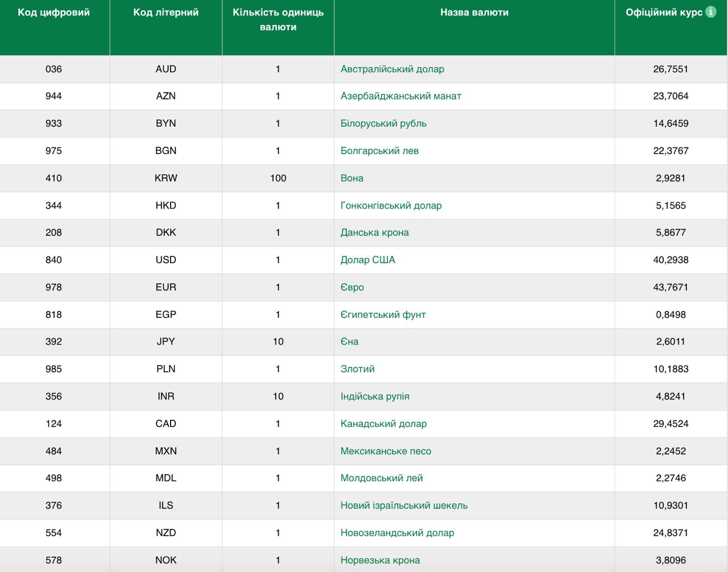Open the Канадський долар link
This screenshot has width=728, height=572.
click(x=383, y=424)
